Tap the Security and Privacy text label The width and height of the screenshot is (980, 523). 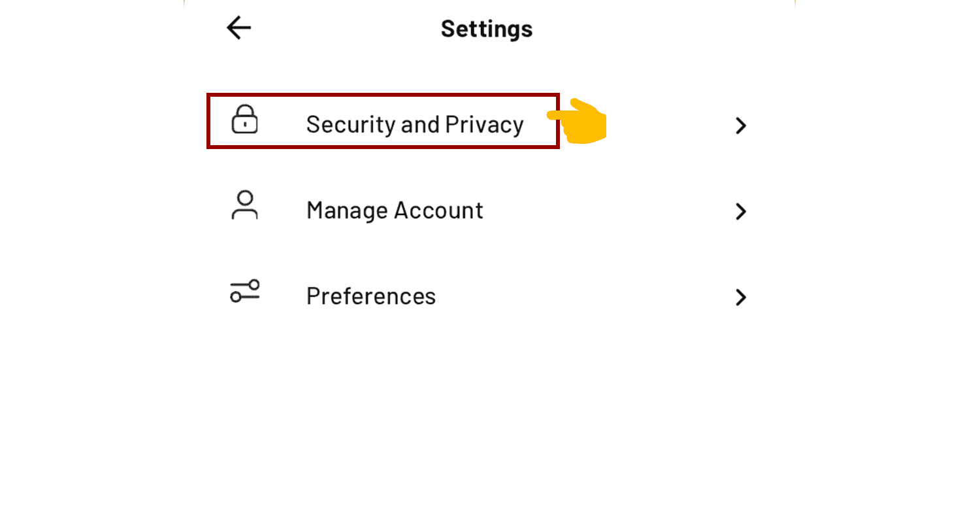point(415,124)
